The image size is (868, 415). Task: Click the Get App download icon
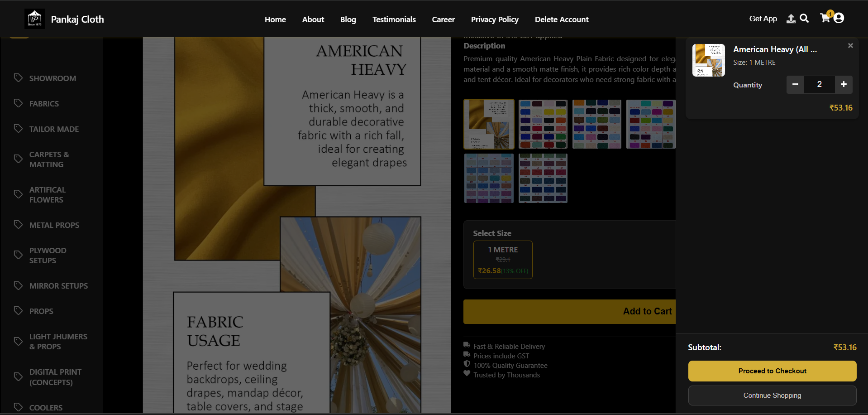[x=791, y=19]
